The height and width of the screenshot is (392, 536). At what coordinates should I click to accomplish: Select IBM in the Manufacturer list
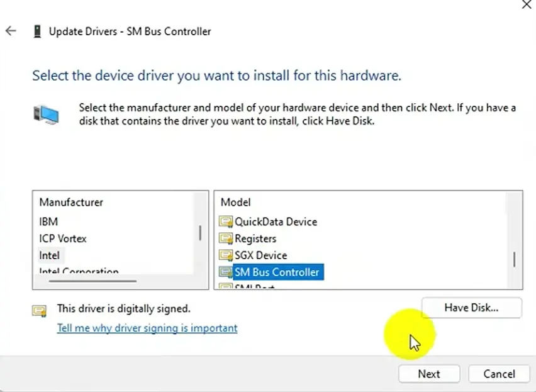coord(50,221)
